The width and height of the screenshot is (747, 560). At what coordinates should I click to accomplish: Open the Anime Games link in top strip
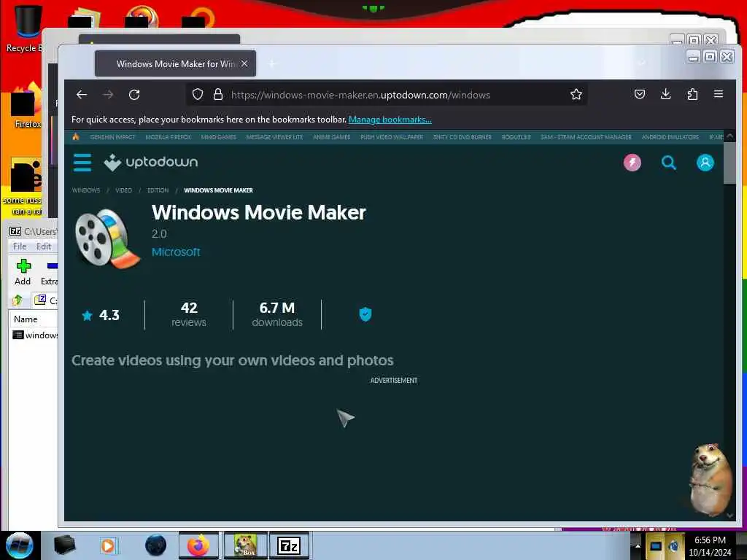(332, 137)
